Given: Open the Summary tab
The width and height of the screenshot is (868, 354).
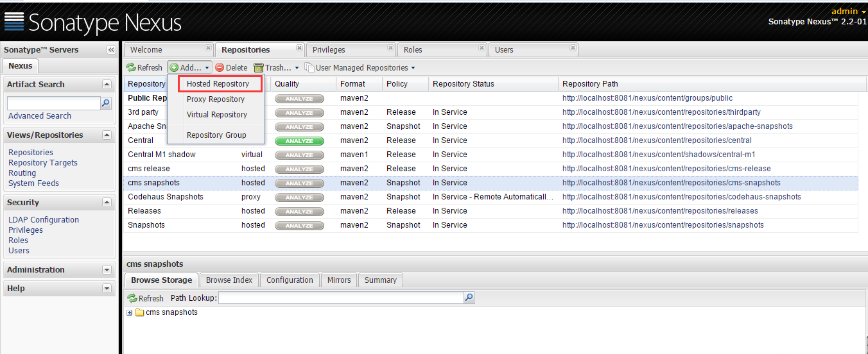Looking at the screenshot, I should [381, 280].
